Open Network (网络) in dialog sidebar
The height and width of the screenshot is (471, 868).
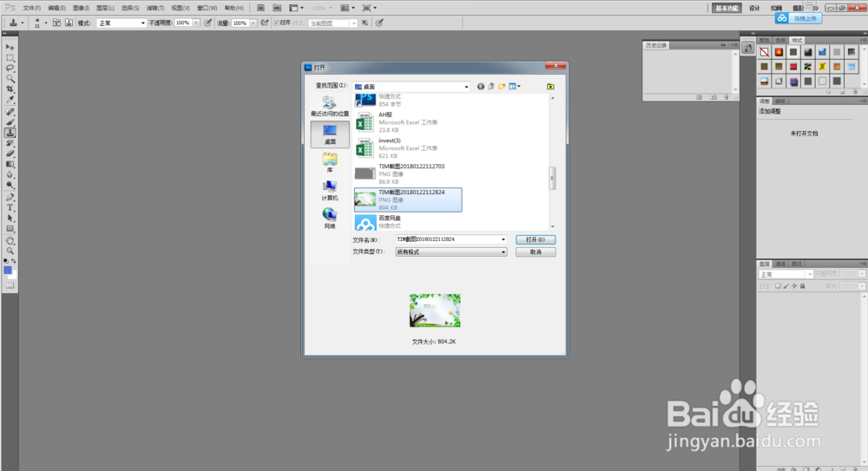(330, 219)
